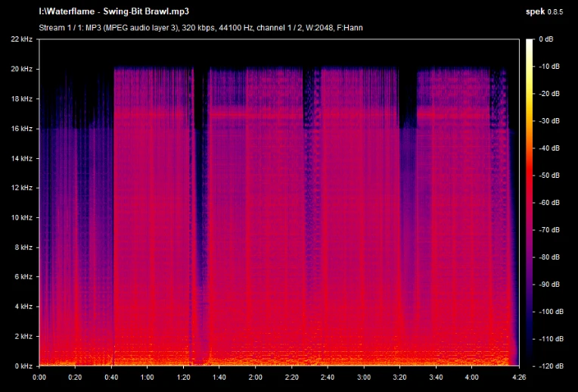Click the '3:20' time axis label
This screenshot has height=392, width=578.
[399, 378]
